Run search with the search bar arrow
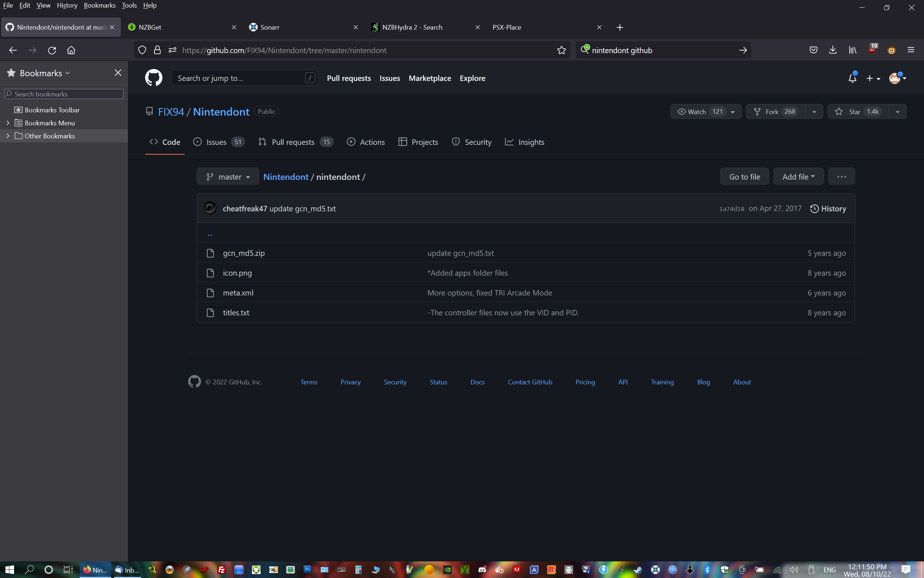 pos(743,50)
